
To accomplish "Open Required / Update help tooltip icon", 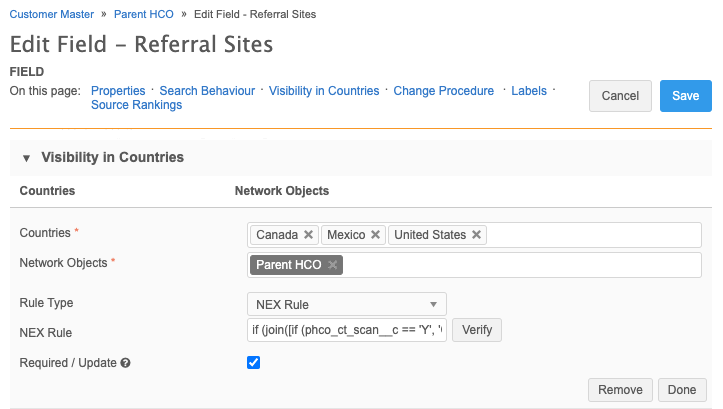I will pyautogui.click(x=126, y=363).
